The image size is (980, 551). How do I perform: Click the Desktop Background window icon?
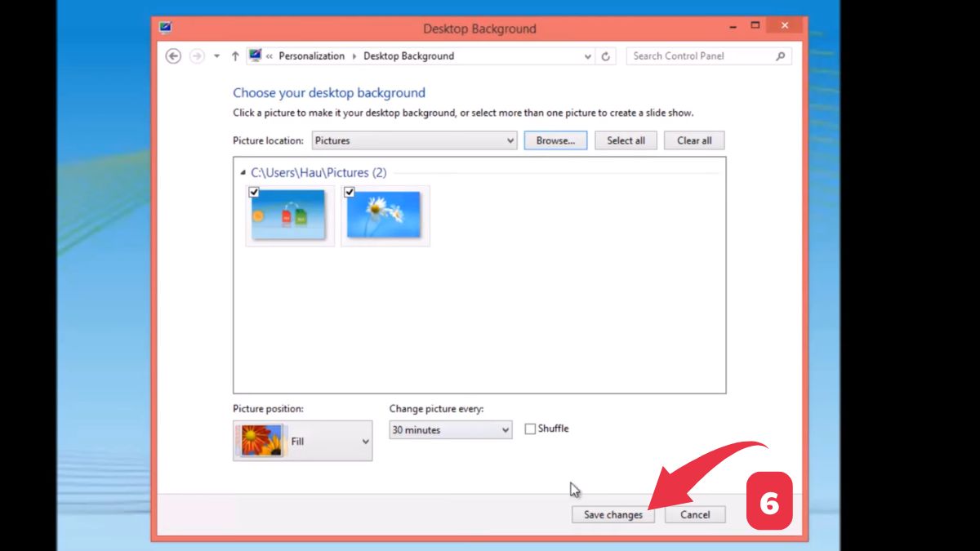pos(165,25)
